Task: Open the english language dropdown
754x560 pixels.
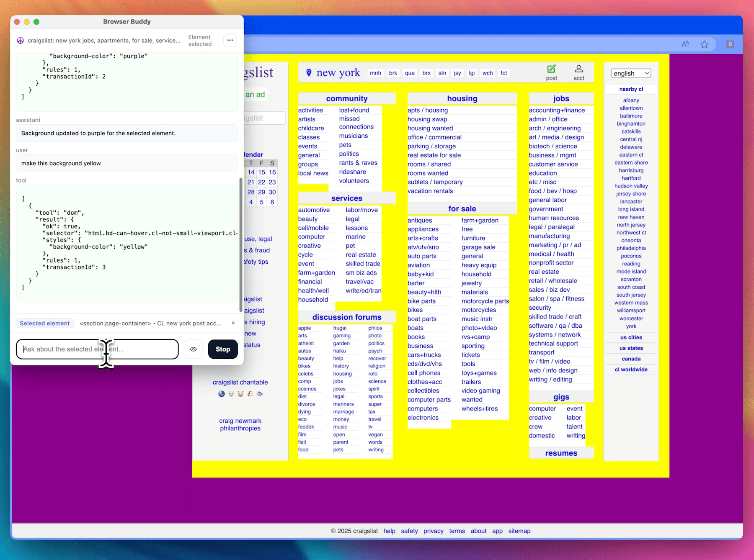Action: click(630, 73)
